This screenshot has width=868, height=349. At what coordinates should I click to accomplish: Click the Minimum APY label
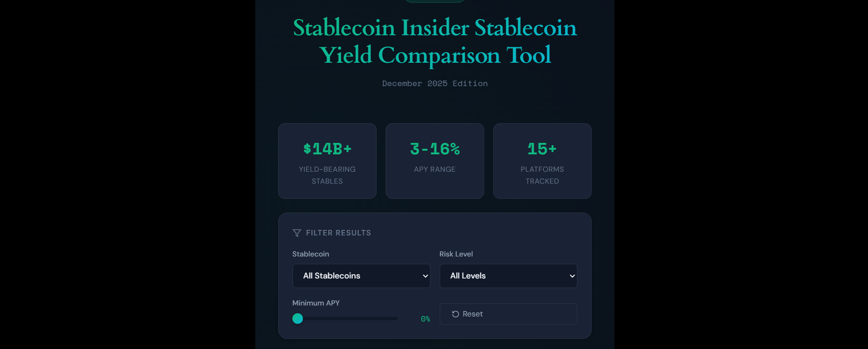316,303
